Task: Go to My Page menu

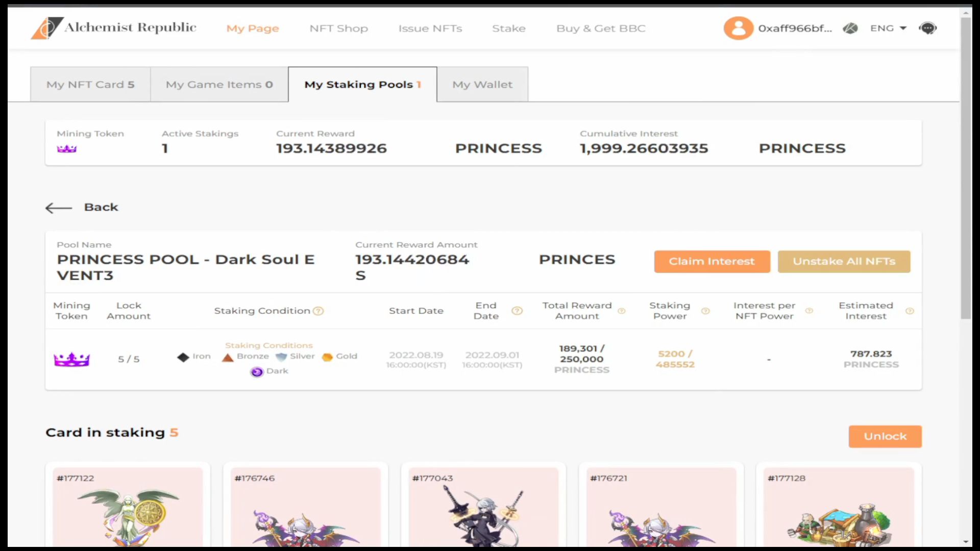Action: [253, 29]
